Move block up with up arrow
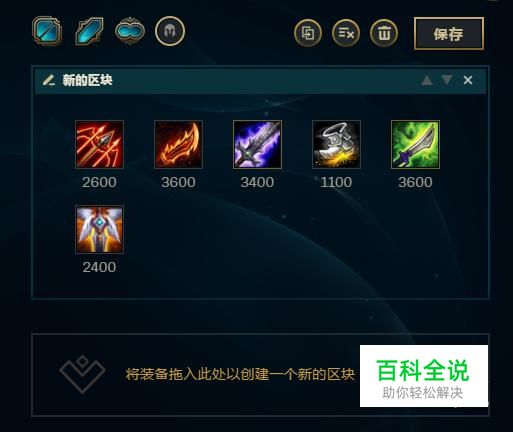Image resolution: width=513 pixels, height=432 pixels. pyautogui.click(x=427, y=80)
